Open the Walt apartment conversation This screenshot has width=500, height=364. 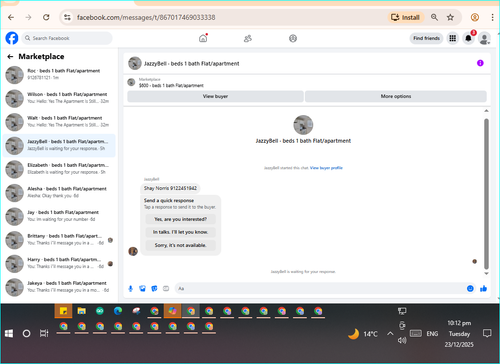coord(59,122)
